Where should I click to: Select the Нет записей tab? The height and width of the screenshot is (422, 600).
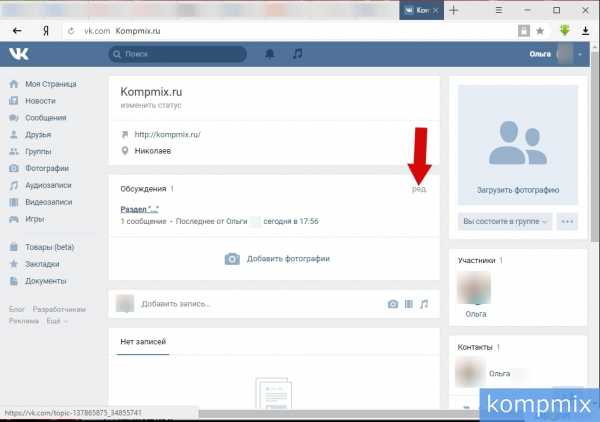143,342
